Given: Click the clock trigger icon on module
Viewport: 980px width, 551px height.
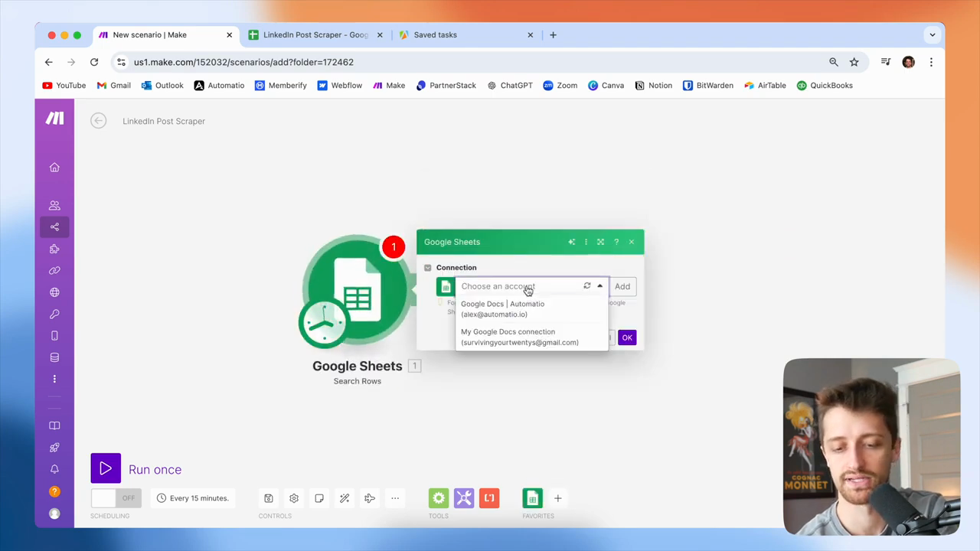Looking at the screenshot, I should pyautogui.click(x=325, y=321).
